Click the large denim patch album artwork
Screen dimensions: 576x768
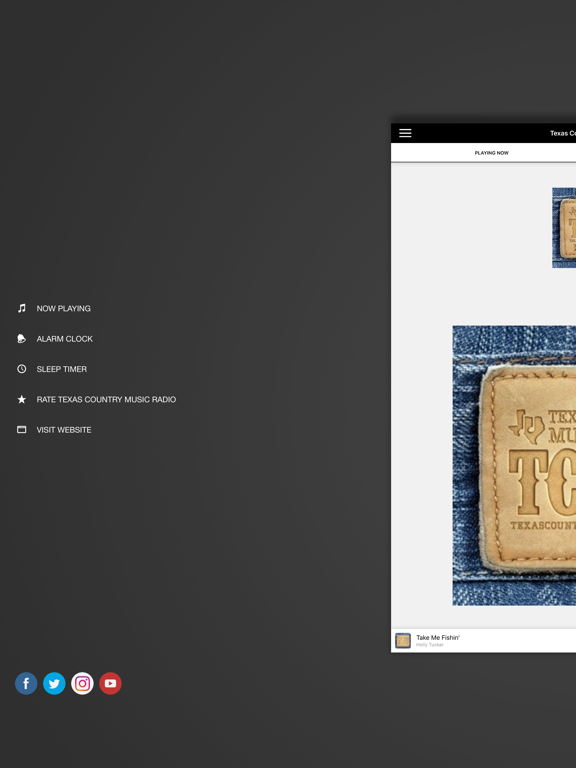(x=514, y=465)
